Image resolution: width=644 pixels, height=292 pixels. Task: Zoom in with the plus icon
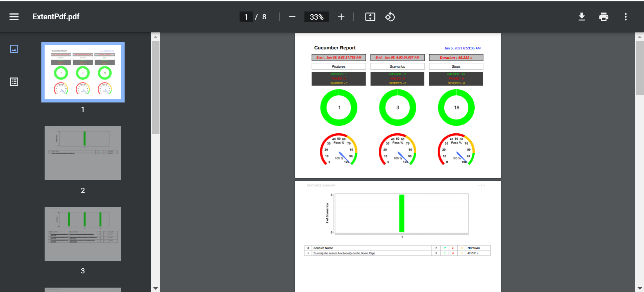click(341, 17)
